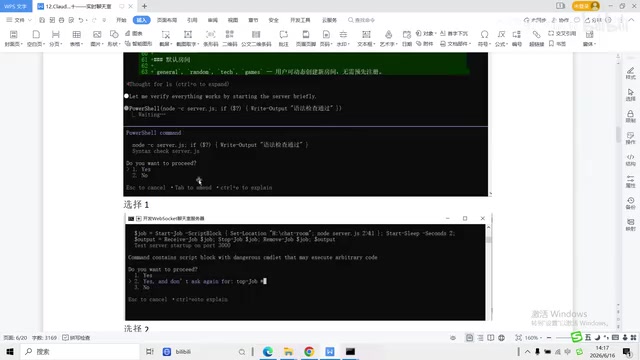The image size is (640, 360).
Task: Open the 云服务 (Cloud) tab
Action: (x=329, y=20)
